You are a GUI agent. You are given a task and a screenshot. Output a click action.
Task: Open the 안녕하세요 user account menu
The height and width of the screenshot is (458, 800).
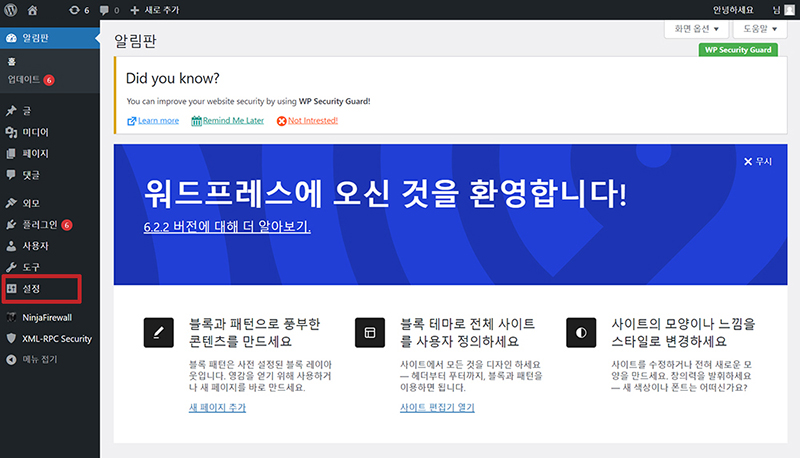[733, 10]
